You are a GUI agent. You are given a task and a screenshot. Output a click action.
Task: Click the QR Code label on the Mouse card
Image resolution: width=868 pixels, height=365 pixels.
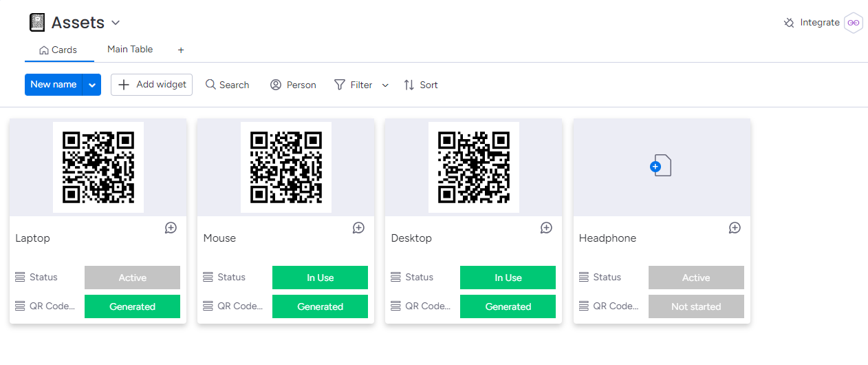pyautogui.click(x=240, y=306)
